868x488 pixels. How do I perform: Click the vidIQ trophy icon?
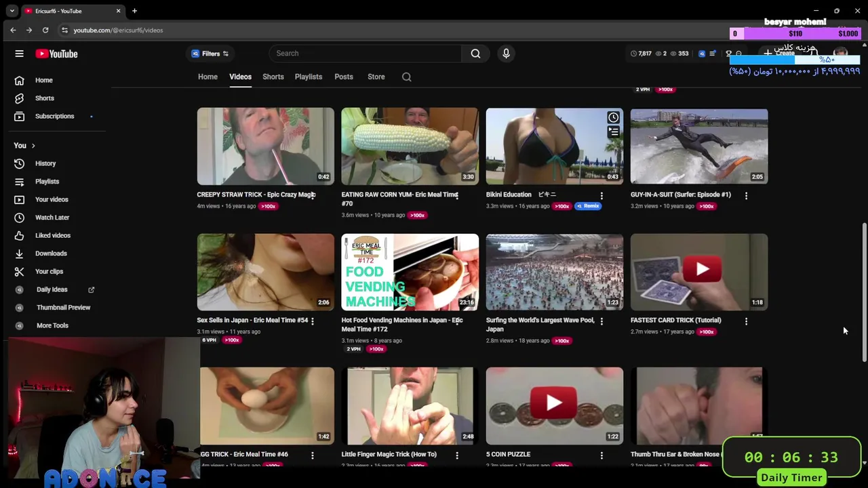pyautogui.click(x=729, y=54)
